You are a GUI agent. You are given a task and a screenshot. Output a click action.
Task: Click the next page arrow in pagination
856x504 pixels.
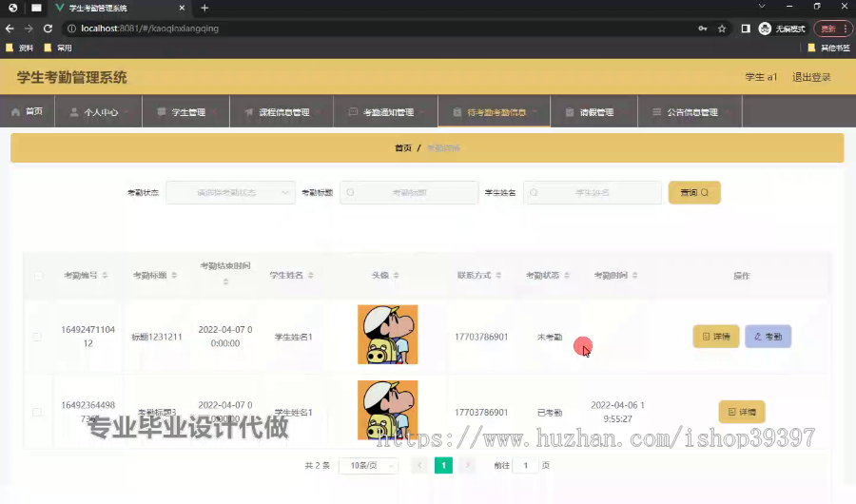(467, 466)
